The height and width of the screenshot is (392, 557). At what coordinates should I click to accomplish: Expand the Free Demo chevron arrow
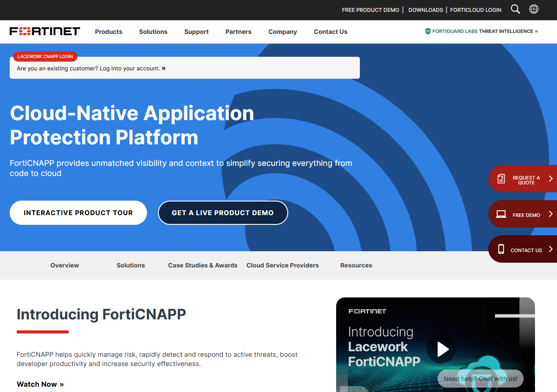point(550,214)
